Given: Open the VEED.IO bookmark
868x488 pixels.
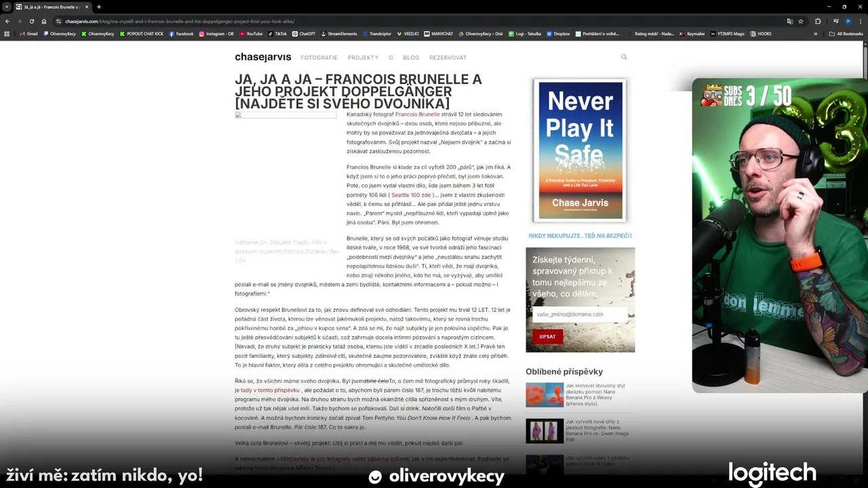Looking at the screenshot, I should 408,33.
